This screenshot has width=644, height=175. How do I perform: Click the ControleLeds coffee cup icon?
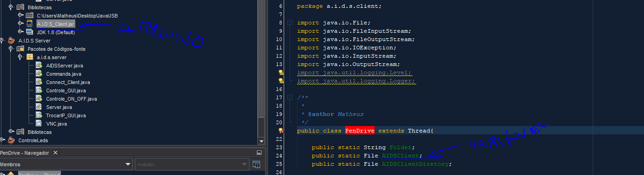click(x=11, y=140)
